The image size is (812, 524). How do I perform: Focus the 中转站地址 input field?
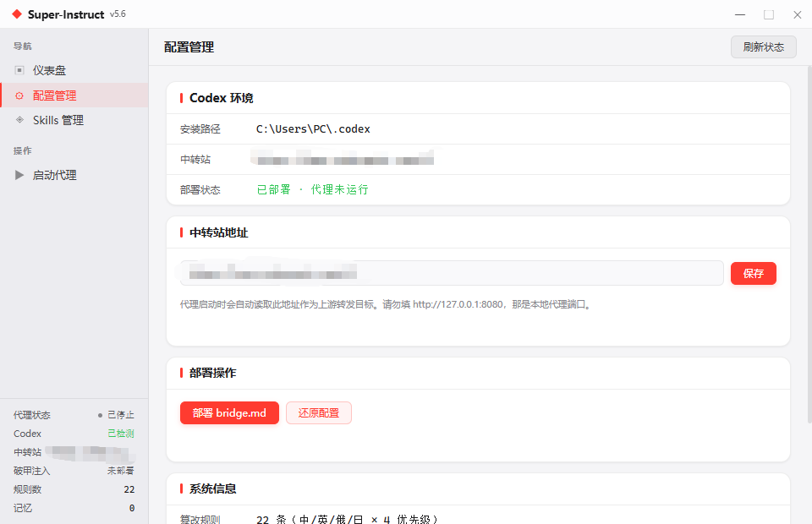point(452,273)
